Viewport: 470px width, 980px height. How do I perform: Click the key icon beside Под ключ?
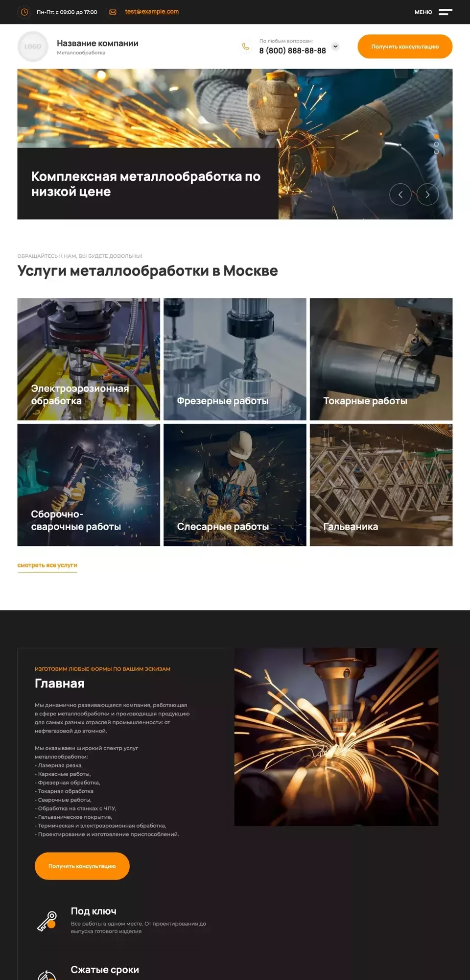(47, 921)
